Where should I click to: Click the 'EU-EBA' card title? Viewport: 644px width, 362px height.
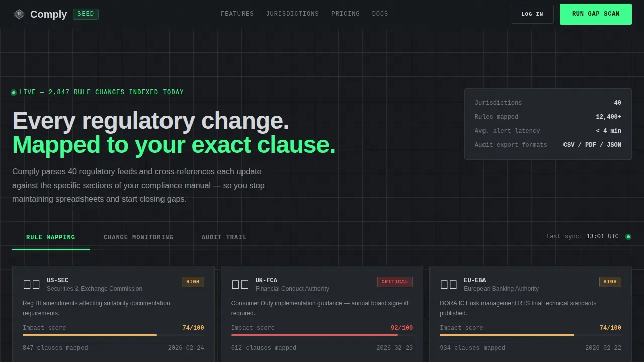coord(474,280)
